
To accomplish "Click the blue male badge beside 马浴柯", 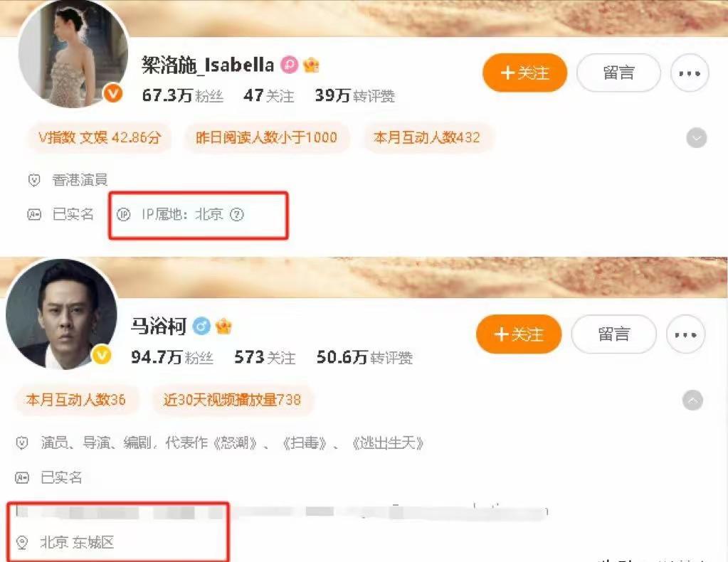I will (201, 326).
